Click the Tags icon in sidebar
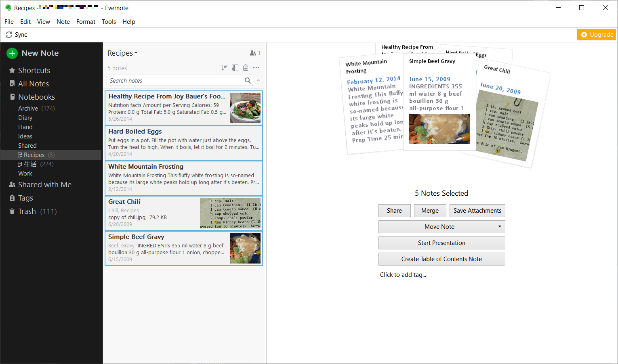This screenshot has height=364, width=618. 12,198
